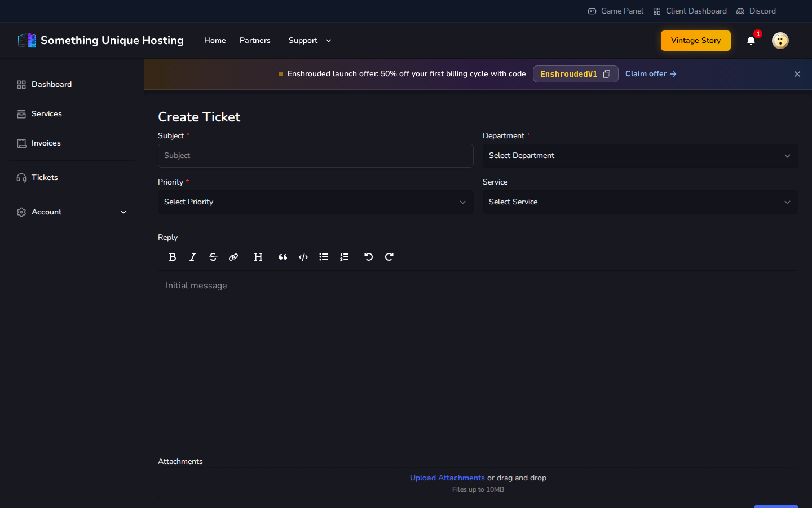Apply italic formatting in reply editor
This screenshot has height=508, width=812.
tap(193, 257)
